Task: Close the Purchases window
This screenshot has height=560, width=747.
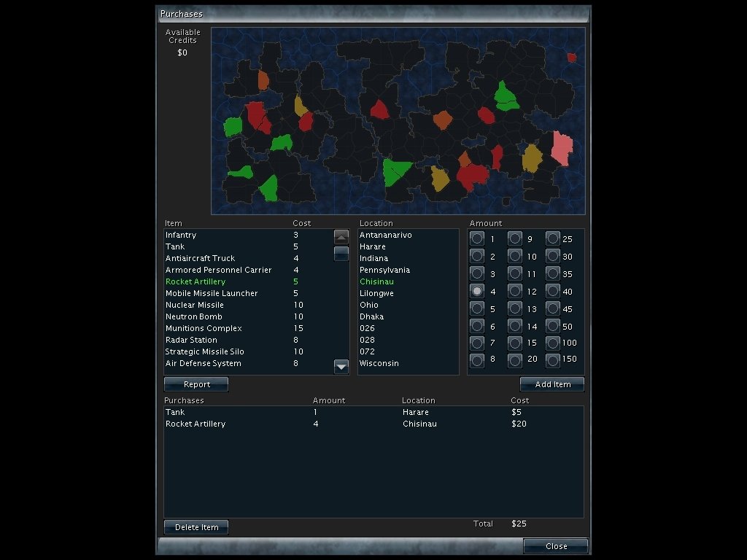Action: 556,546
